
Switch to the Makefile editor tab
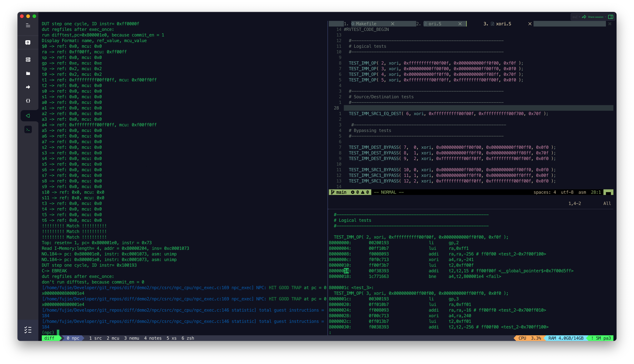366,24
